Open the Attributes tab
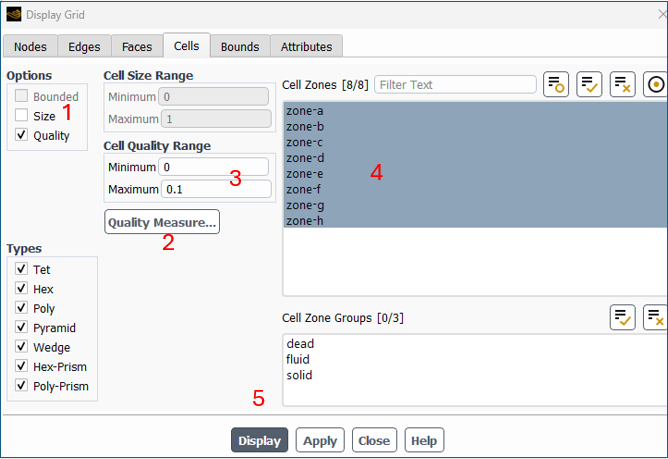Viewport: 668px width, 459px height. 307,46
